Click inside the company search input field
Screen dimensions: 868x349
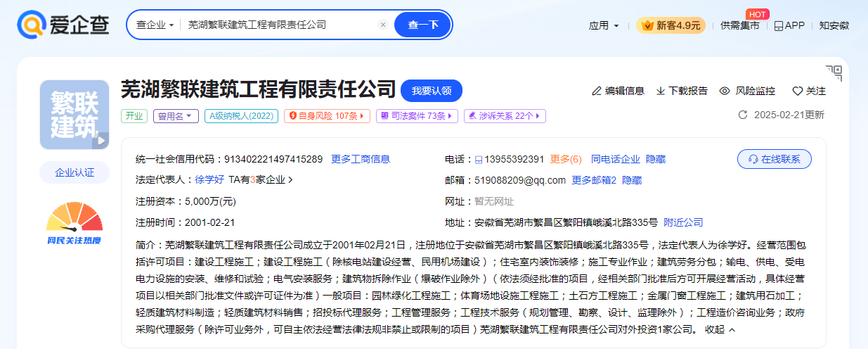pyautogui.click(x=281, y=25)
